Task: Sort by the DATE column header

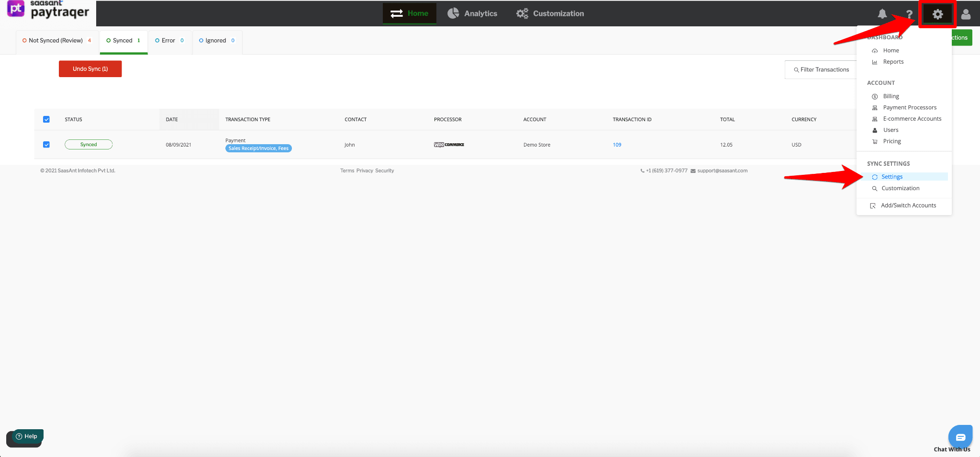Action: (x=172, y=119)
